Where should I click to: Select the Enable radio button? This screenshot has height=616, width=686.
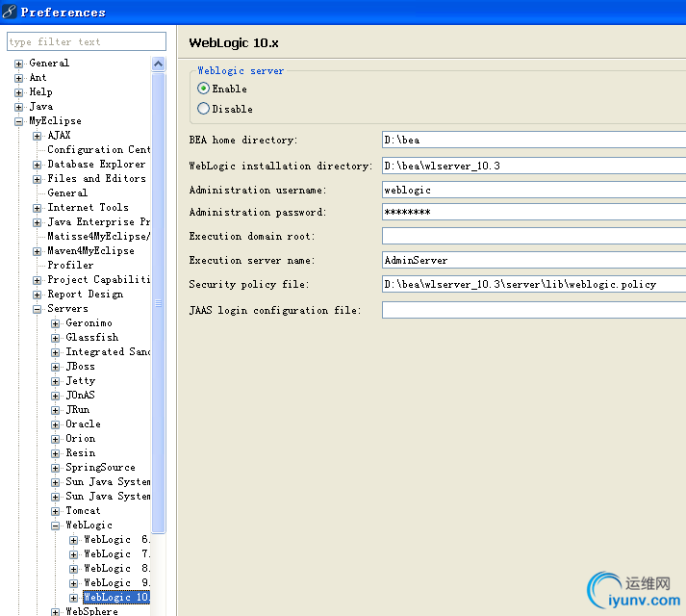tap(203, 89)
